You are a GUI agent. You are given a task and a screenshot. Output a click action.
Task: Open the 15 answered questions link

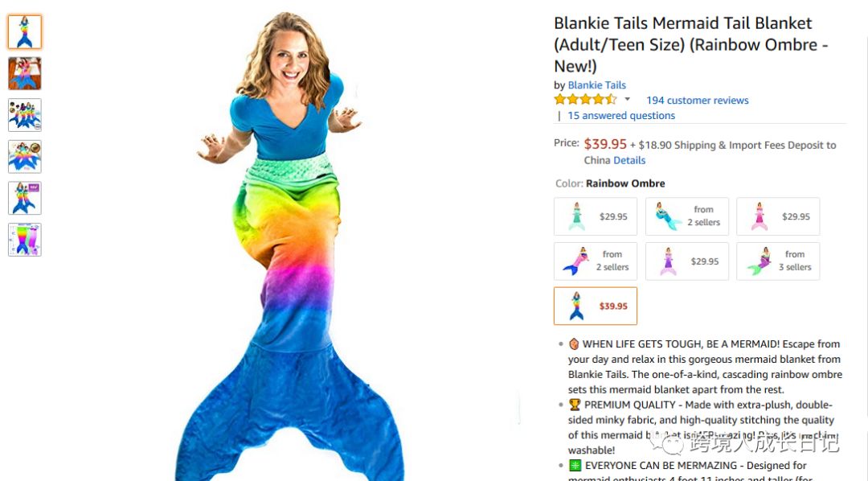tap(621, 115)
